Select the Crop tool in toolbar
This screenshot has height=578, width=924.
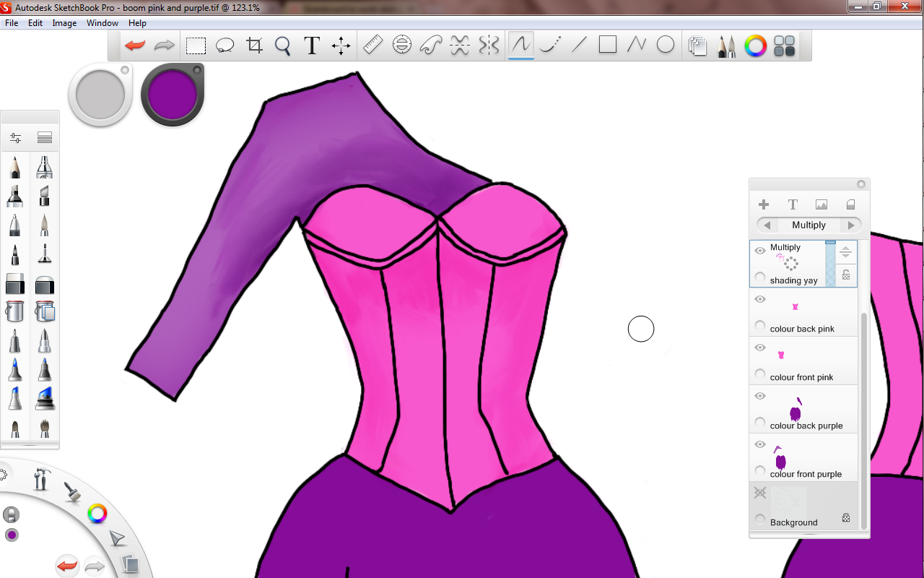pos(254,46)
